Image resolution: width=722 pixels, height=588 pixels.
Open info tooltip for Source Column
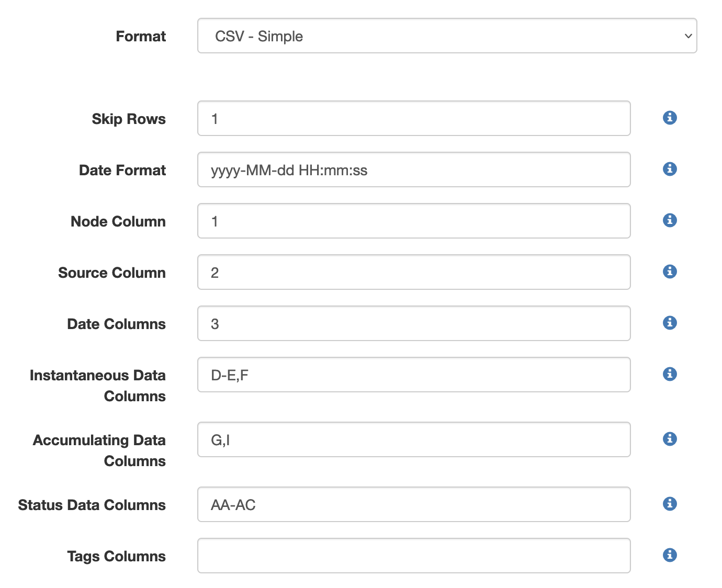[x=670, y=272]
